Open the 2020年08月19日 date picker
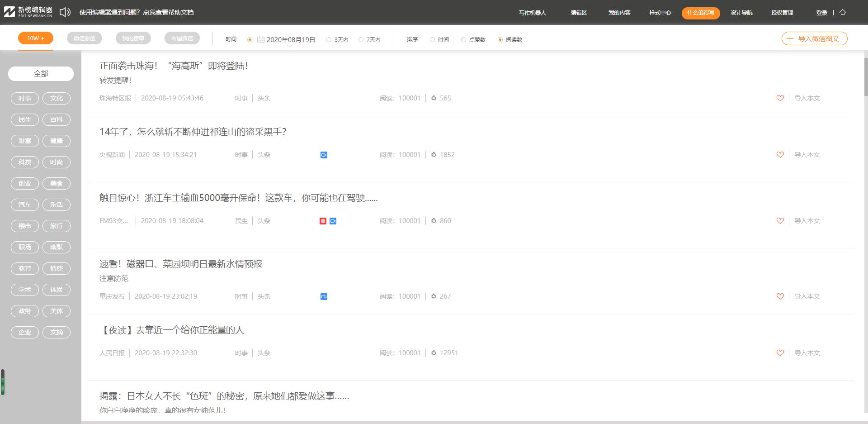Viewport: 868px width, 424px height. coord(291,40)
